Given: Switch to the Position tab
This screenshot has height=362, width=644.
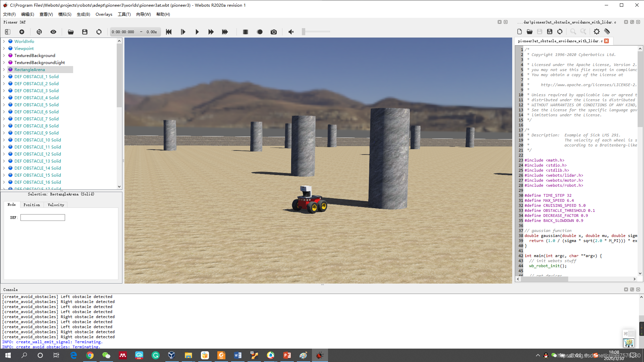Looking at the screenshot, I should [x=32, y=205].
